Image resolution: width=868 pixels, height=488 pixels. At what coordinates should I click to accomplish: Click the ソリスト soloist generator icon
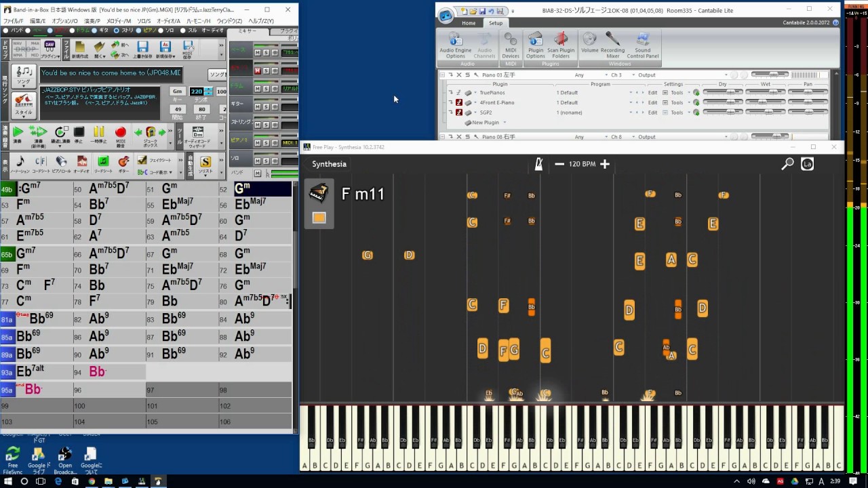tap(205, 165)
